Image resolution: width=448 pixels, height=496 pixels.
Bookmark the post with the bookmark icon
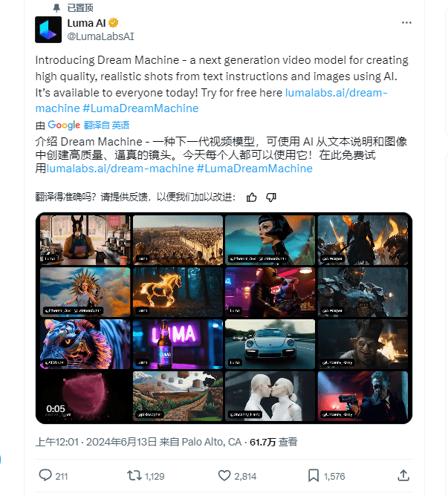[314, 475]
